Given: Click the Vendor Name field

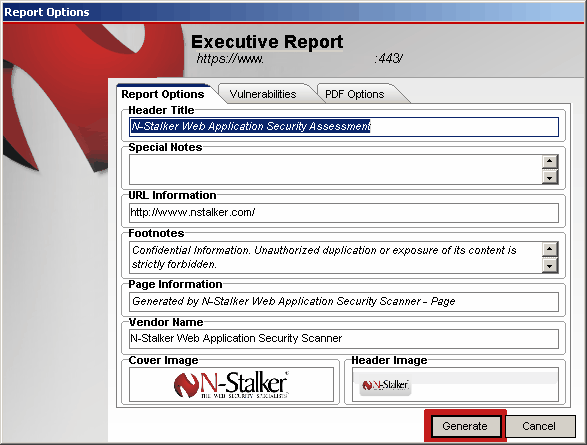Looking at the screenshot, I should point(344,339).
